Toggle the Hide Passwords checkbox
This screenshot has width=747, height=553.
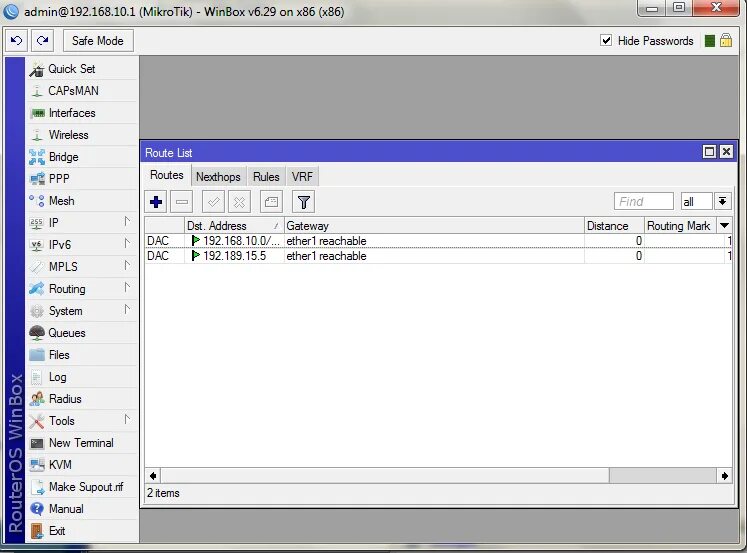tap(606, 40)
